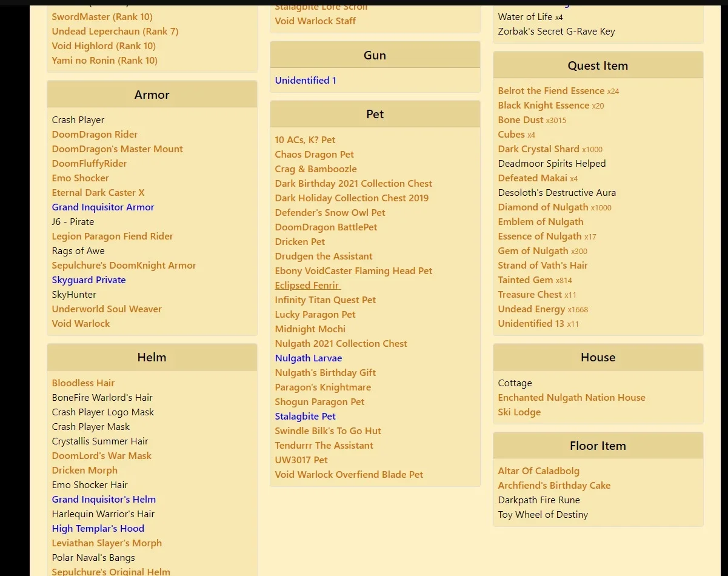
Task: Open DoomLord's War Mask link
Action: pyautogui.click(x=102, y=456)
